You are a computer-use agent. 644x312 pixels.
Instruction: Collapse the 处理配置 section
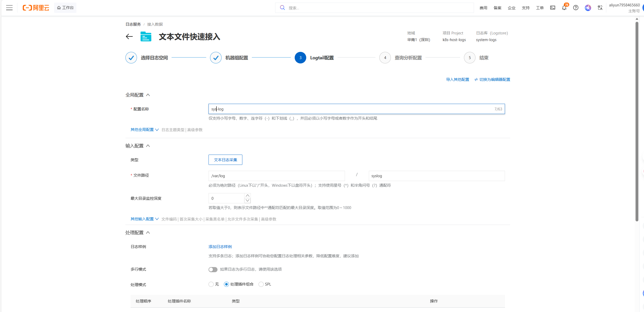[x=148, y=233]
